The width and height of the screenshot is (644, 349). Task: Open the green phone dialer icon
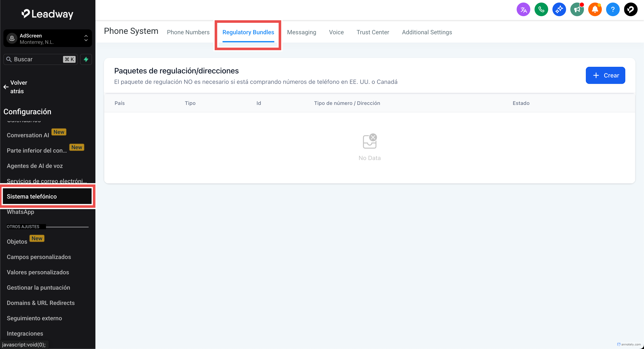pyautogui.click(x=541, y=10)
